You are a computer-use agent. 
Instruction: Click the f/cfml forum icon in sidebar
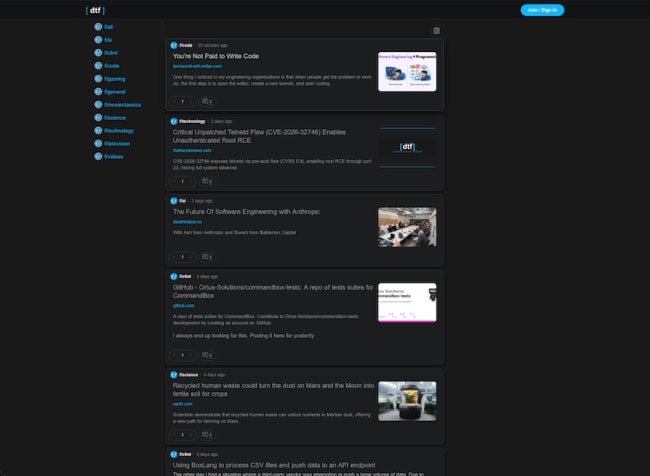(98, 53)
